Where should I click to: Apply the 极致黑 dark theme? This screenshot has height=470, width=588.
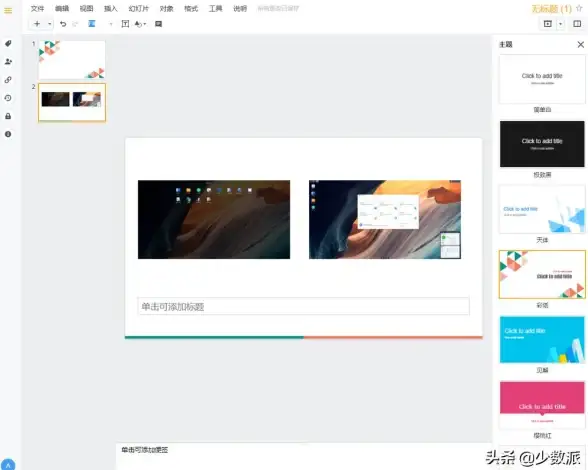click(x=542, y=144)
